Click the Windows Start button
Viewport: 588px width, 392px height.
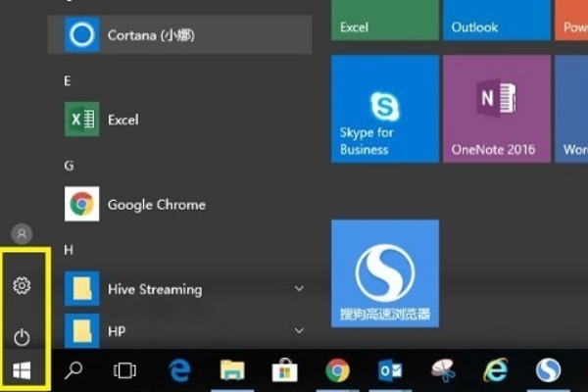[x=22, y=370]
